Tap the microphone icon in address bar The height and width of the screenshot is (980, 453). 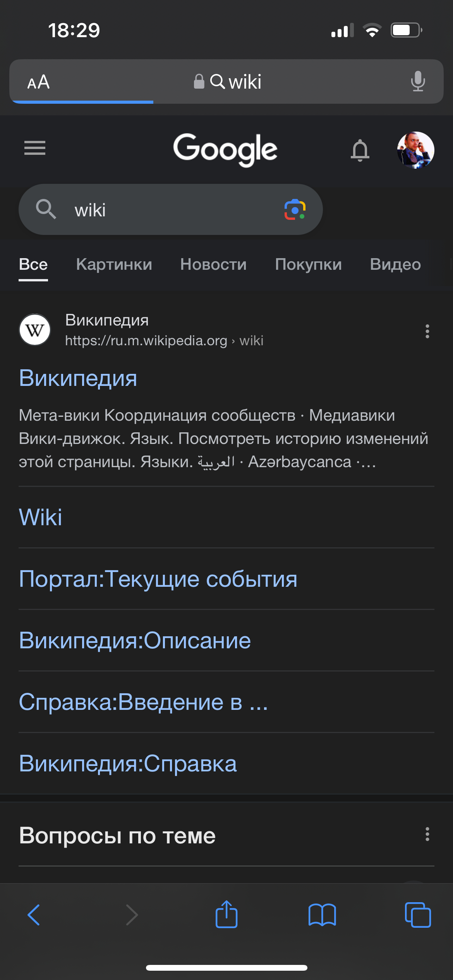pos(418,81)
